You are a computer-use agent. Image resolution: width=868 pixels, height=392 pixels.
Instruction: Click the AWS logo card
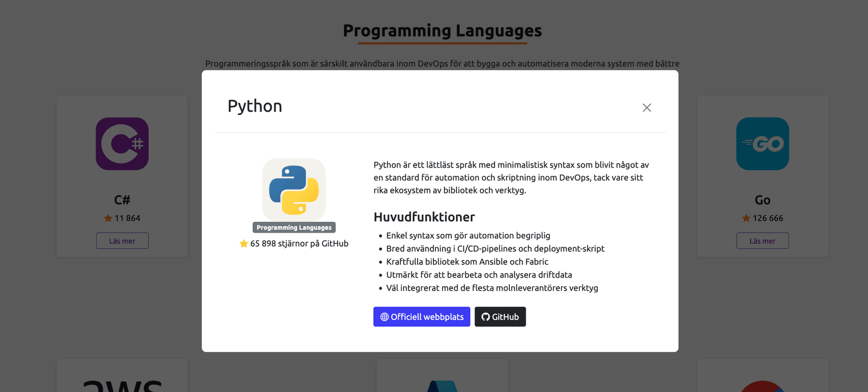pos(122,375)
